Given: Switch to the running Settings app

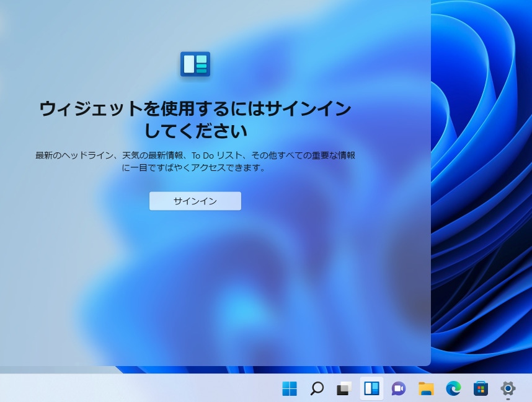Looking at the screenshot, I should (508, 388).
